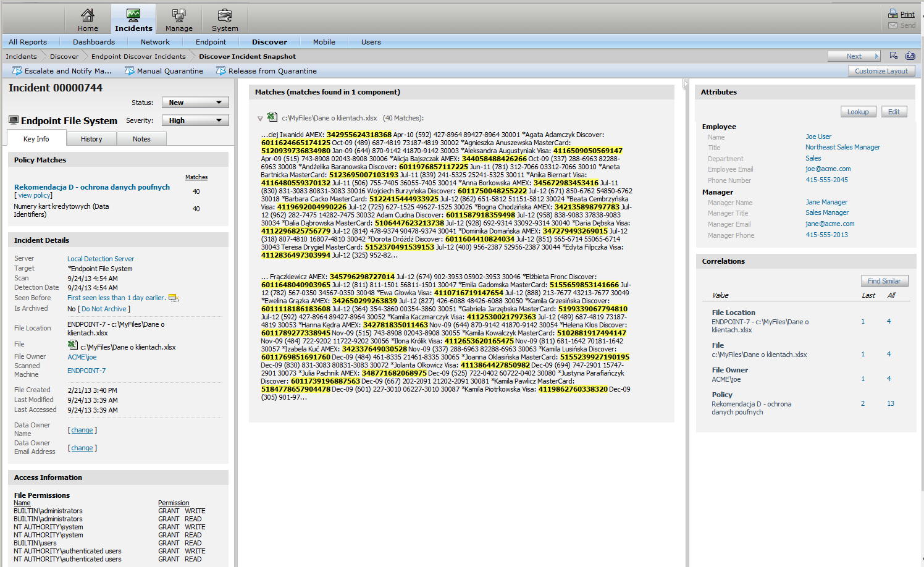Click the Policy correlation count 13
This screenshot has height=567, width=924.
coord(891,403)
